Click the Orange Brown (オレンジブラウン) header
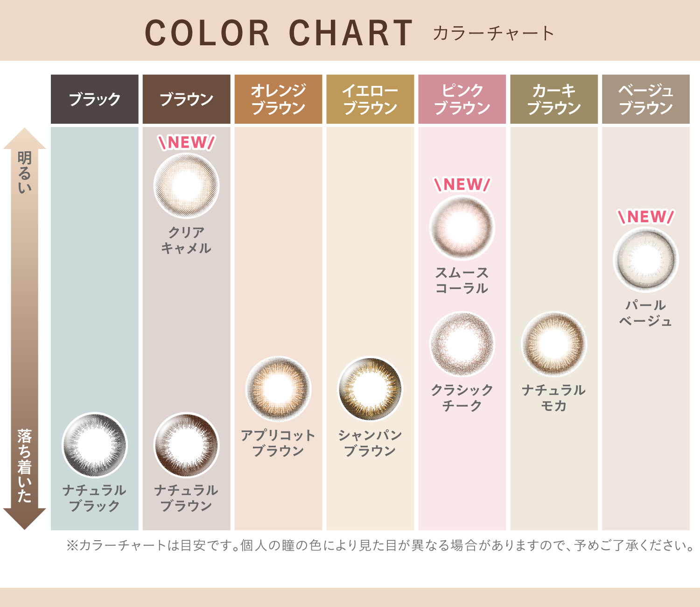Screen dimensions: 700x607 click(278, 99)
